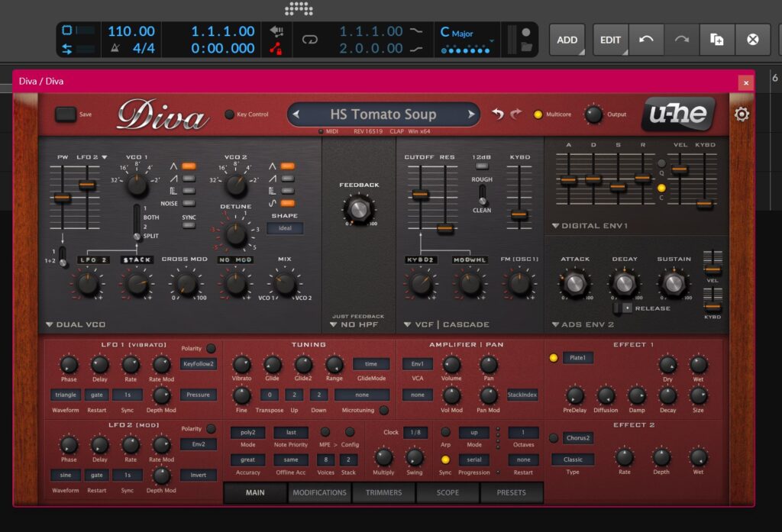Click the Invert modulation source button
Image resolution: width=782 pixels, height=532 pixels.
pyautogui.click(x=198, y=475)
